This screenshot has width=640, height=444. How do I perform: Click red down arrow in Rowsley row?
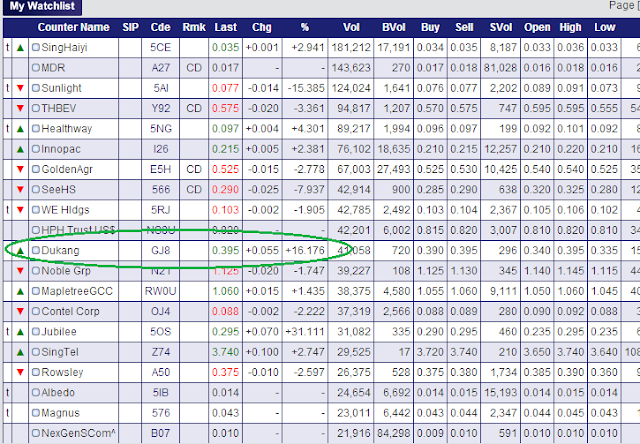pos(20,372)
